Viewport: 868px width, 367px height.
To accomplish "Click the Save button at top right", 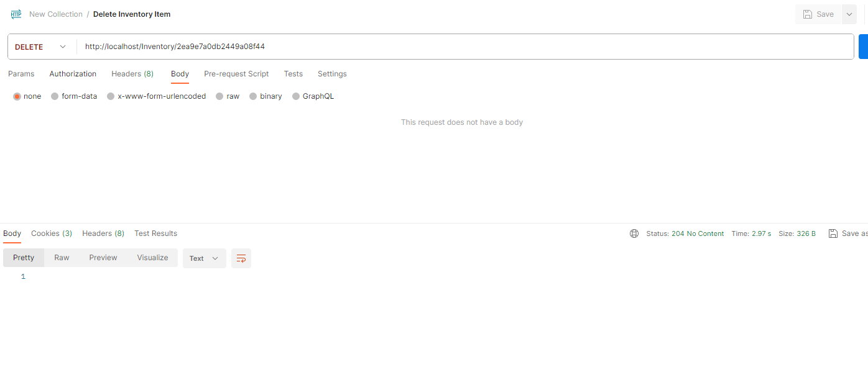I will 818,14.
